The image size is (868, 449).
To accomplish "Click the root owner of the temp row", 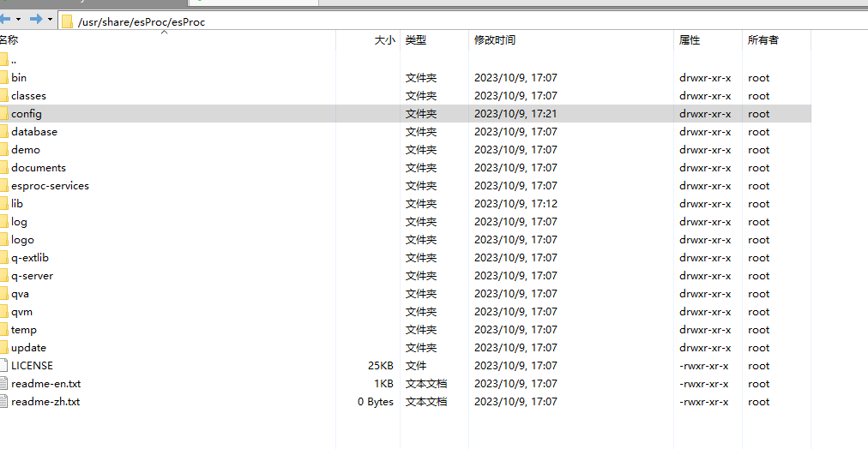I will 758,330.
